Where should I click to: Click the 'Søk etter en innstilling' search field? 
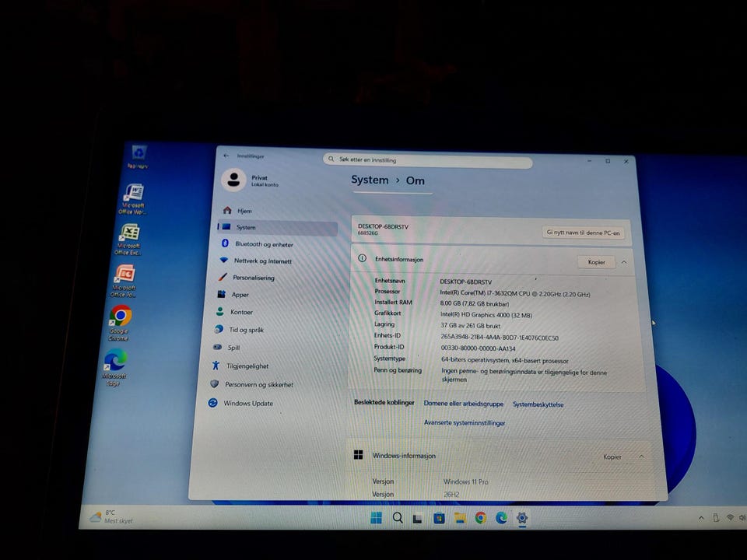coord(427,160)
